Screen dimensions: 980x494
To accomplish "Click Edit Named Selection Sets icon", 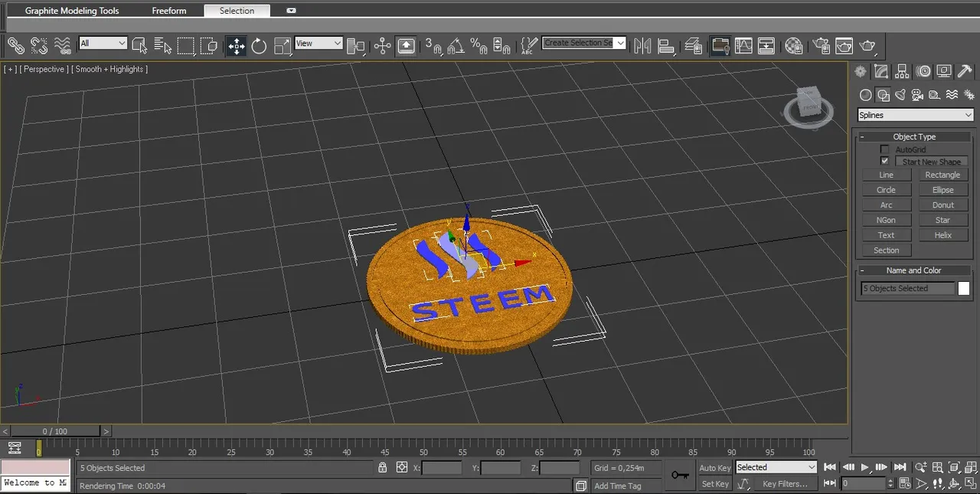I will [528, 46].
